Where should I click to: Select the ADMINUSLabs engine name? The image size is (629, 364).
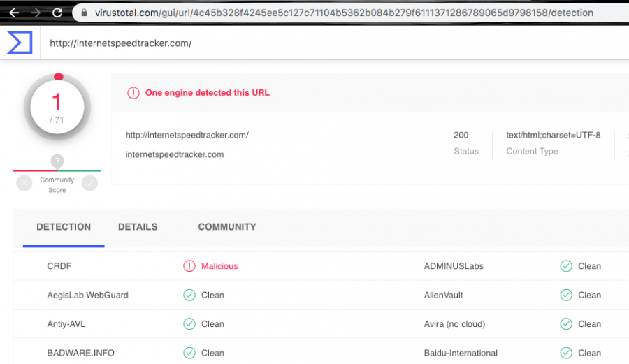454,266
